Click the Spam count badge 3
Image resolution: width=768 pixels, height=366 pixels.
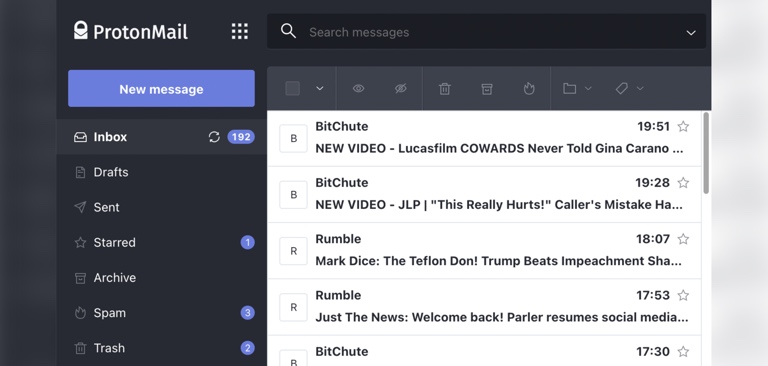[x=247, y=313]
